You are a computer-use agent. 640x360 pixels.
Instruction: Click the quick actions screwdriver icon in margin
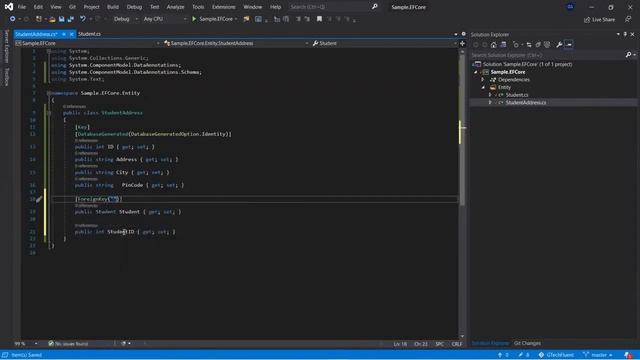39,199
